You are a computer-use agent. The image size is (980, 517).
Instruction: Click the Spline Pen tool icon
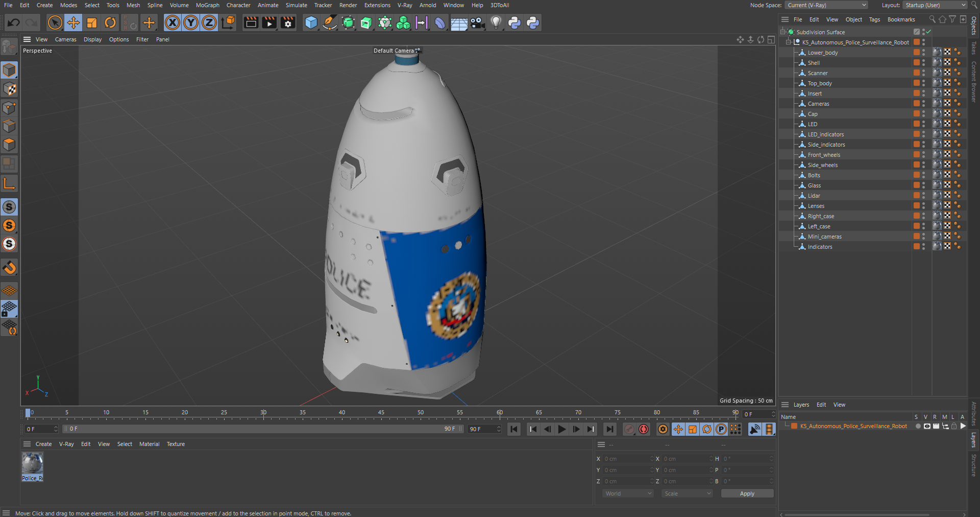click(330, 22)
